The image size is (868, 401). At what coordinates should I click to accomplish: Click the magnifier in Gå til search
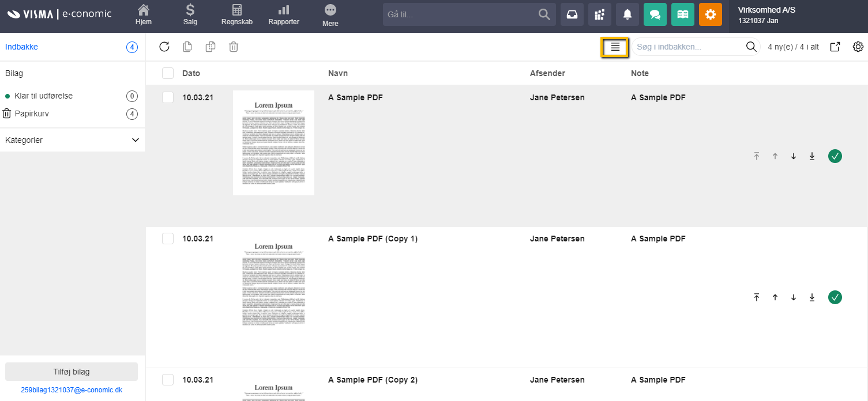tap(544, 14)
